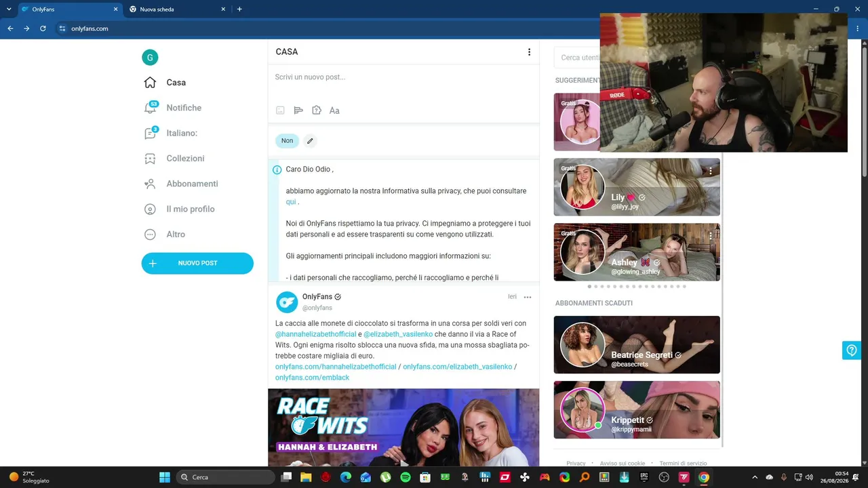Show hidden system tray icons
The image size is (868, 488).
[754, 477]
